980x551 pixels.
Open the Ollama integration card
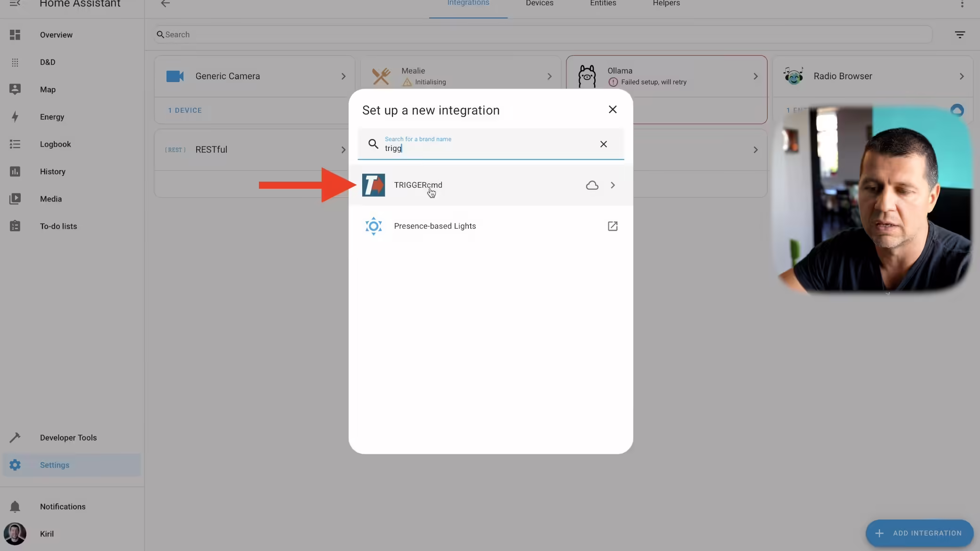point(667,76)
